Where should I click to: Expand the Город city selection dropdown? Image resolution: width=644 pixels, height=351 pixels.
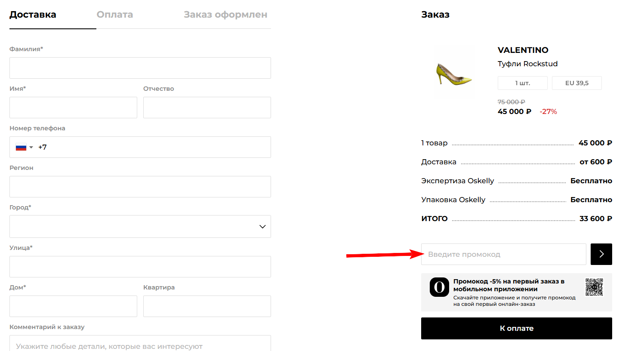pyautogui.click(x=262, y=226)
